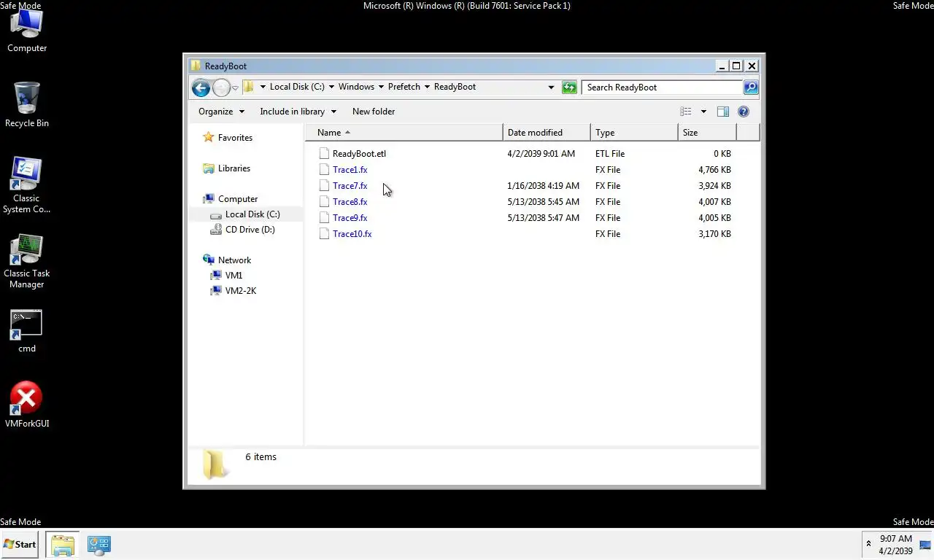Viewport: 934px width, 560px height.
Task: Select Network in navigation pane
Action: point(234,260)
